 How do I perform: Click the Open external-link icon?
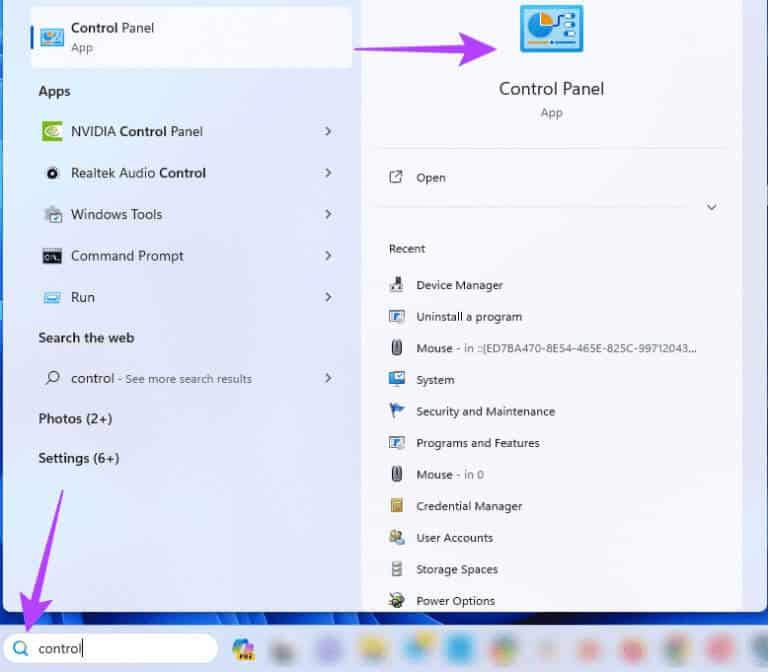tap(396, 177)
